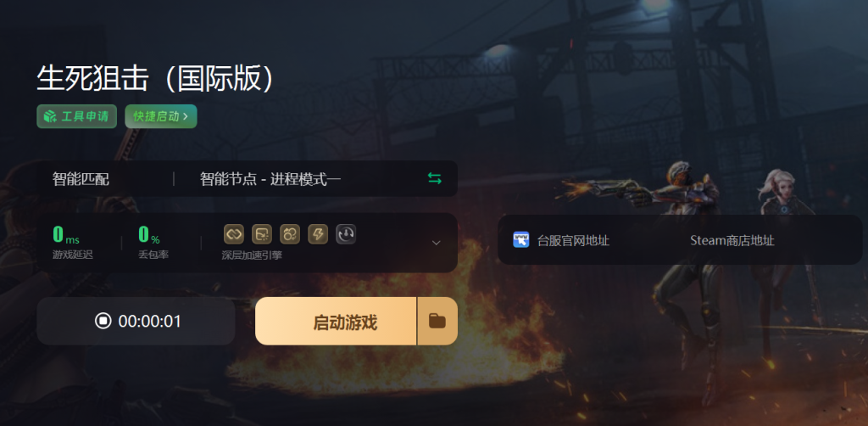Open the 智能匹配 region selector
868x426 pixels.
[x=81, y=179]
